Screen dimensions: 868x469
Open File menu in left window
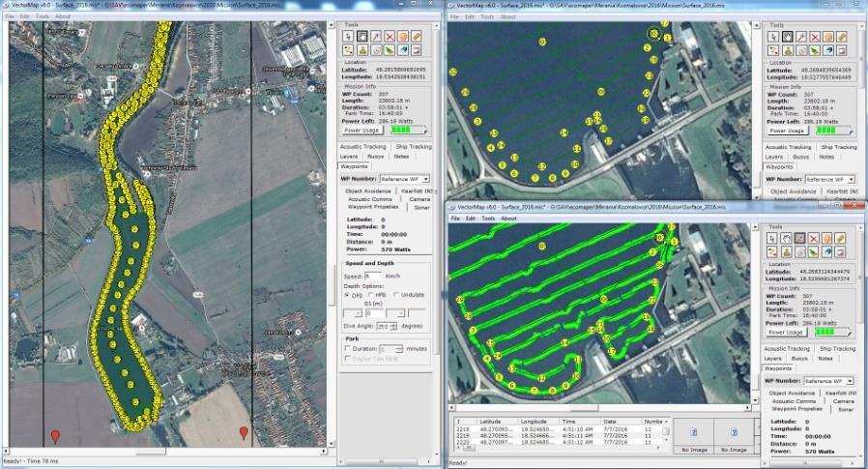pyautogui.click(x=10, y=16)
